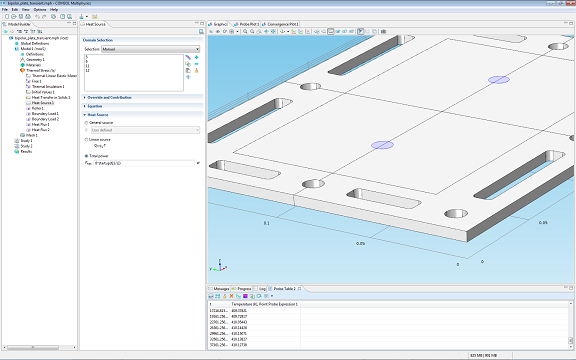Click the broom Clear Table icon in Probe Table toolbar

224,296
